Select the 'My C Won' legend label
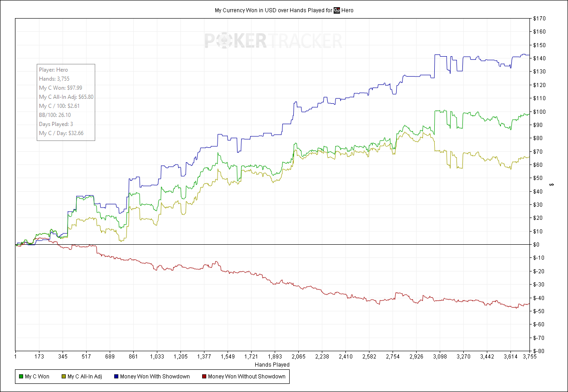Image resolution: width=568 pixels, height=392 pixels. (37, 377)
